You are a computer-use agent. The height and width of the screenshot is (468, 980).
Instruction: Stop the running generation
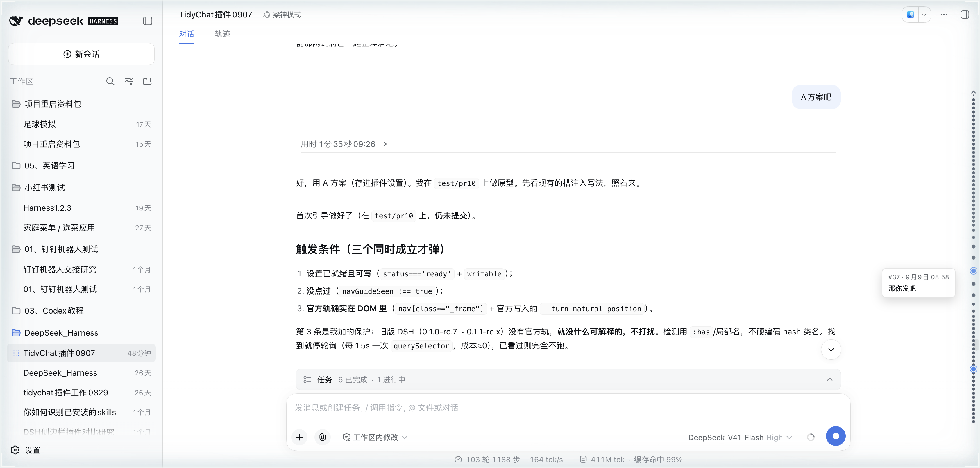pos(836,436)
